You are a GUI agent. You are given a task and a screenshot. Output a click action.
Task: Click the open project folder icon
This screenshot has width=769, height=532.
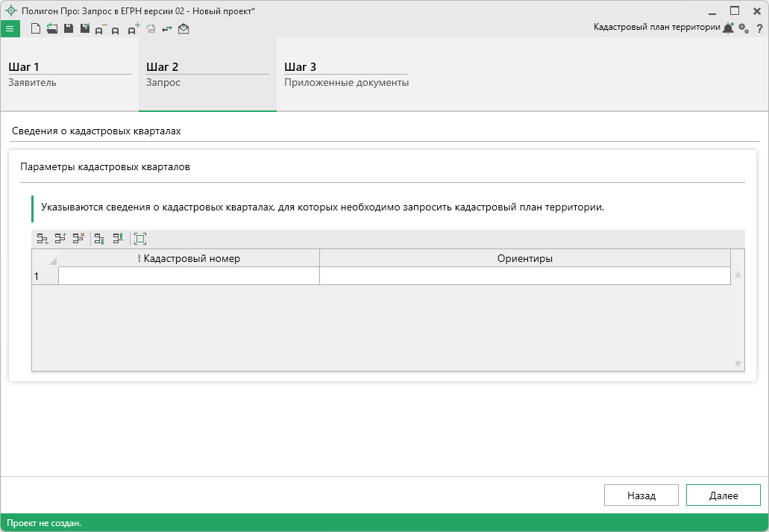[51, 29]
